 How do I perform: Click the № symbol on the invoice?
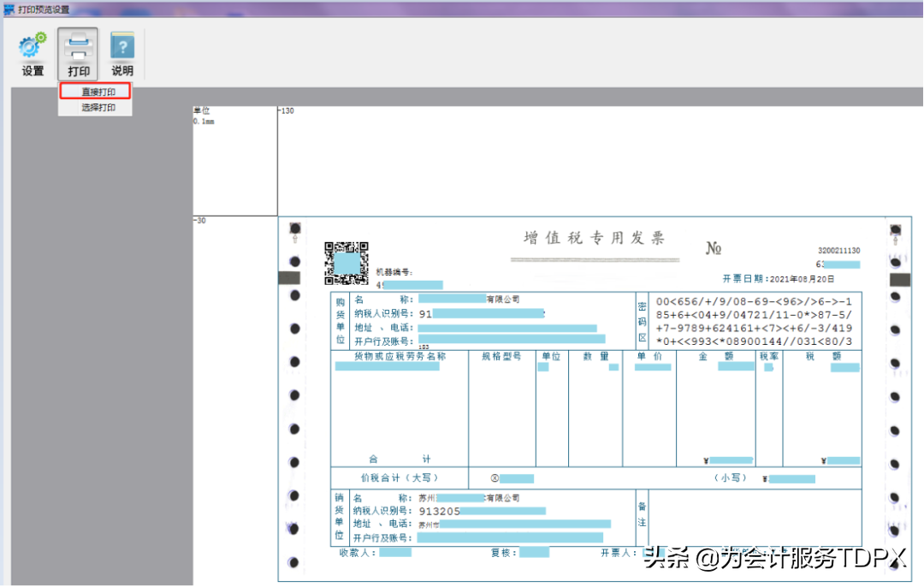714,249
